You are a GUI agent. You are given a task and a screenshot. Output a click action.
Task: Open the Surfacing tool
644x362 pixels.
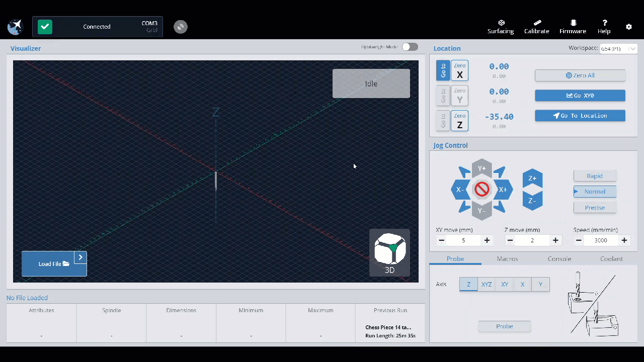(x=500, y=27)
